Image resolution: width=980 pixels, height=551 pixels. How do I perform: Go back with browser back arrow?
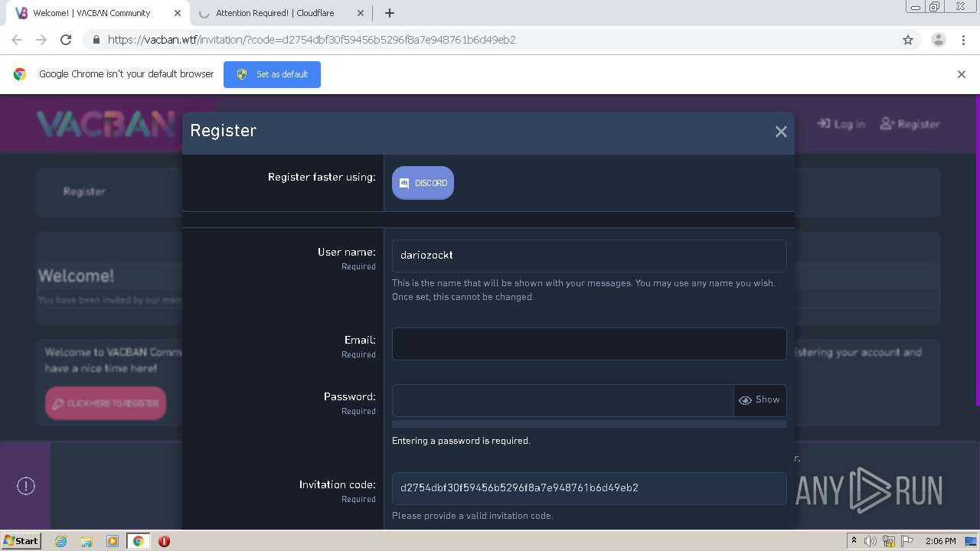[x=17, y=40]
